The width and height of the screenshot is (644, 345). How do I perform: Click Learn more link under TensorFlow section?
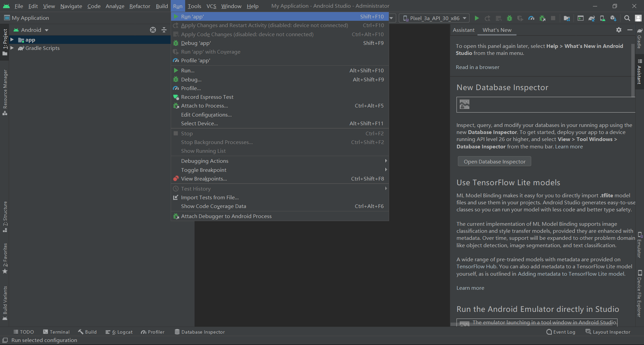coord(470,288)
